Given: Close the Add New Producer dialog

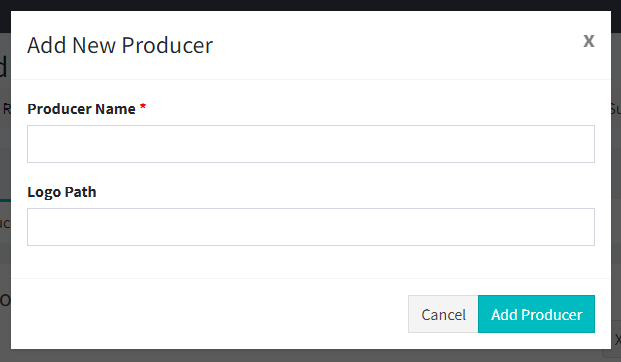Looking at the screenshot, I should (x=589, y=41).
